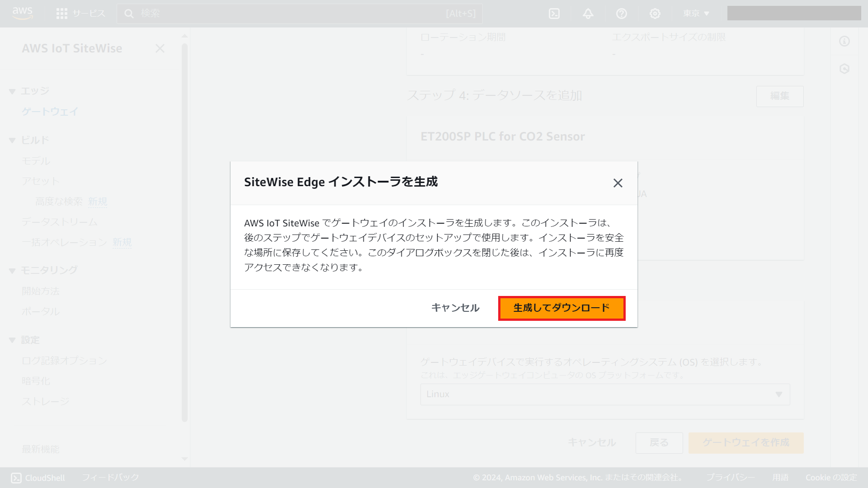The image size is (868, 488).
Task: Open the settings gear icon
Action: (x=655, y=14)
